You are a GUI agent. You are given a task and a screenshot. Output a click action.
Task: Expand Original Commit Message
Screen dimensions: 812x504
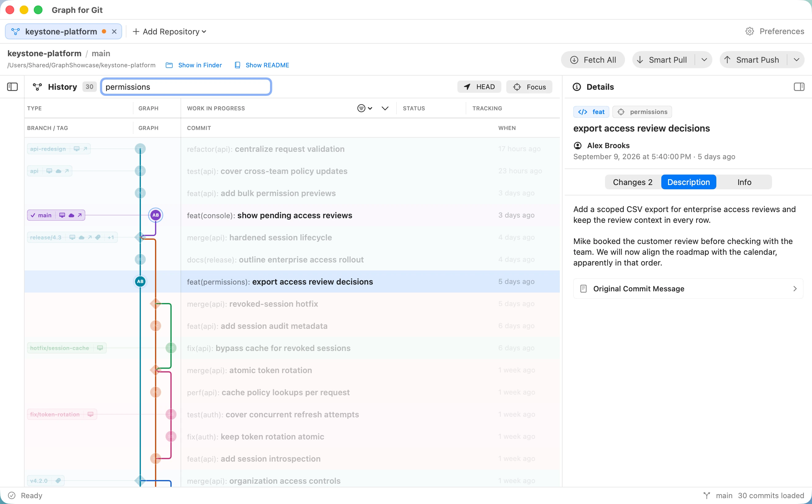[688, 289]
